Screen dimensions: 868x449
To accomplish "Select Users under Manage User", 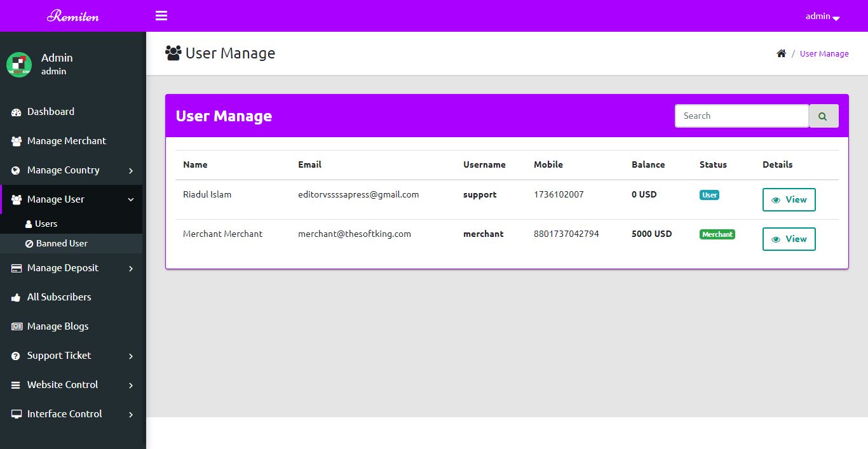I will click(x=46, y=224).
